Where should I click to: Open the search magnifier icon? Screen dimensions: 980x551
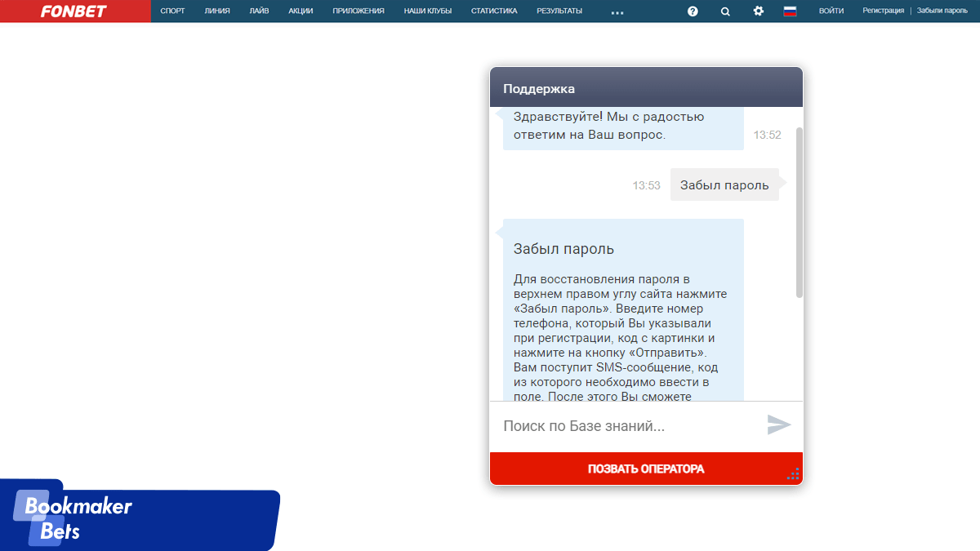pos(725,11)
